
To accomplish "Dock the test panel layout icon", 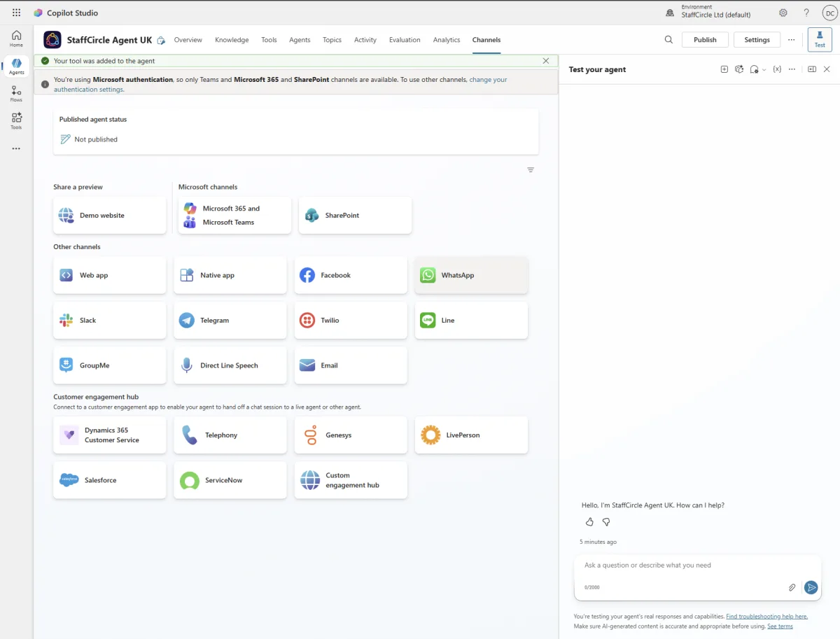I will click(812, 69).
